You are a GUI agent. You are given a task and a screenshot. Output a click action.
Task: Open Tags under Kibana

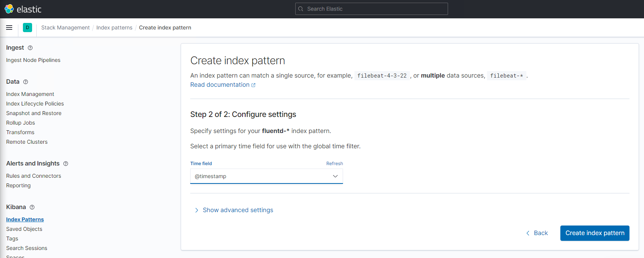(x=12, y=239)
